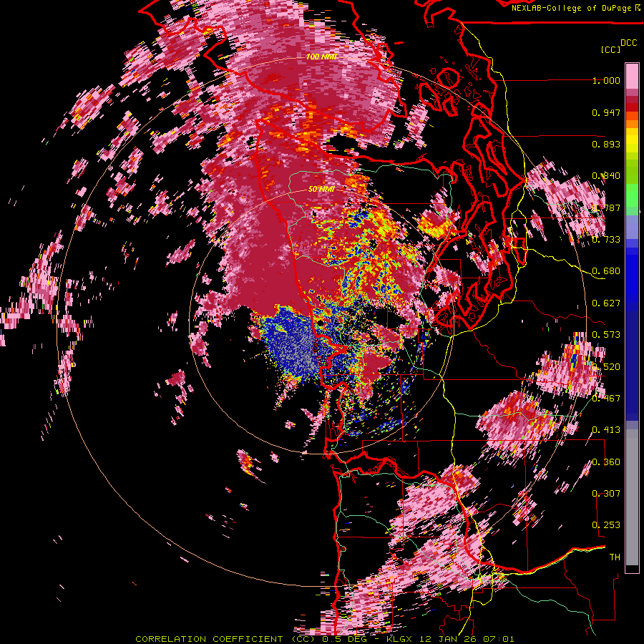644x644 pixels.
Task: Select the 0.467 scale value
Action: coord(606,399)
